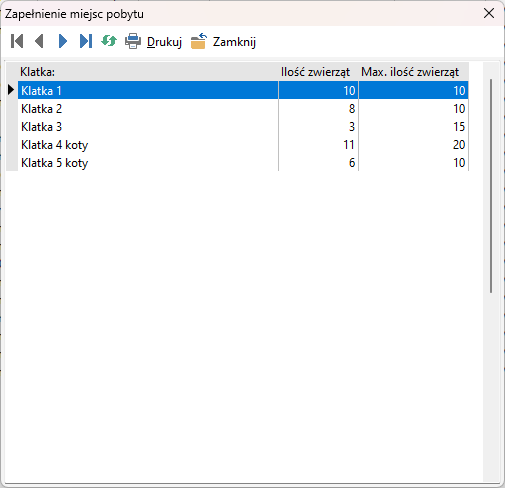Click the folder icon beside Zamknij
Image resolution: width=505 pixels, height=488 pixels.
199,41
